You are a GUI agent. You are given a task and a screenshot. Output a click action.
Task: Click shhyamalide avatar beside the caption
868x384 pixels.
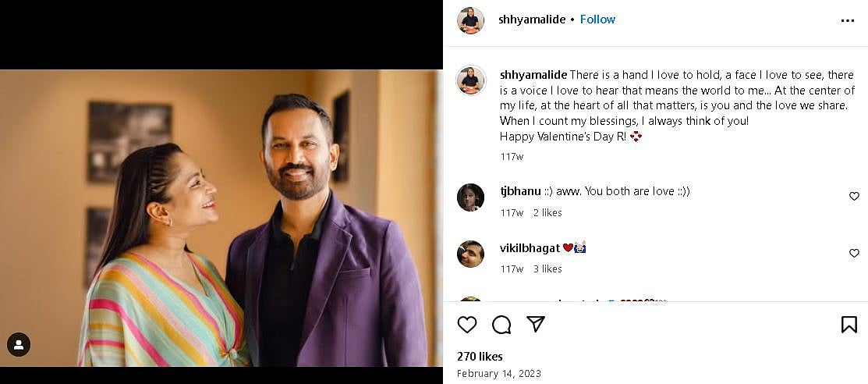pos(470,80)
